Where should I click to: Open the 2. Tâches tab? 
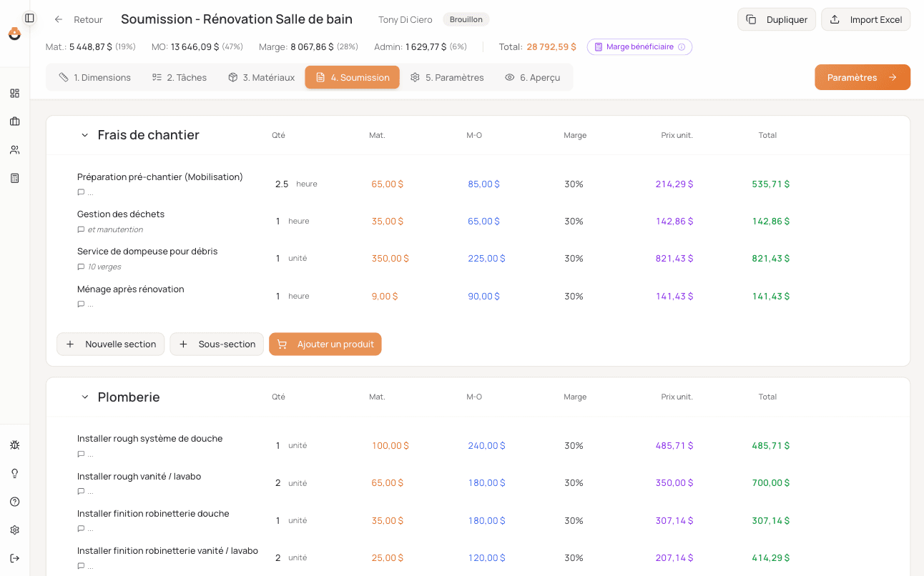(180, 77)
